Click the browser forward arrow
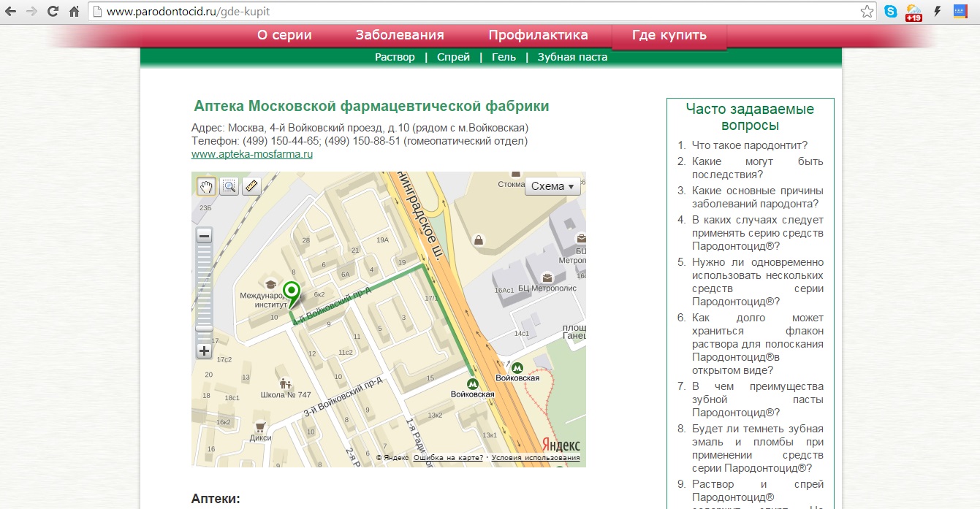The width and height of the screenshot is (980, 509). pyautogui.click(x=31, y=12)
